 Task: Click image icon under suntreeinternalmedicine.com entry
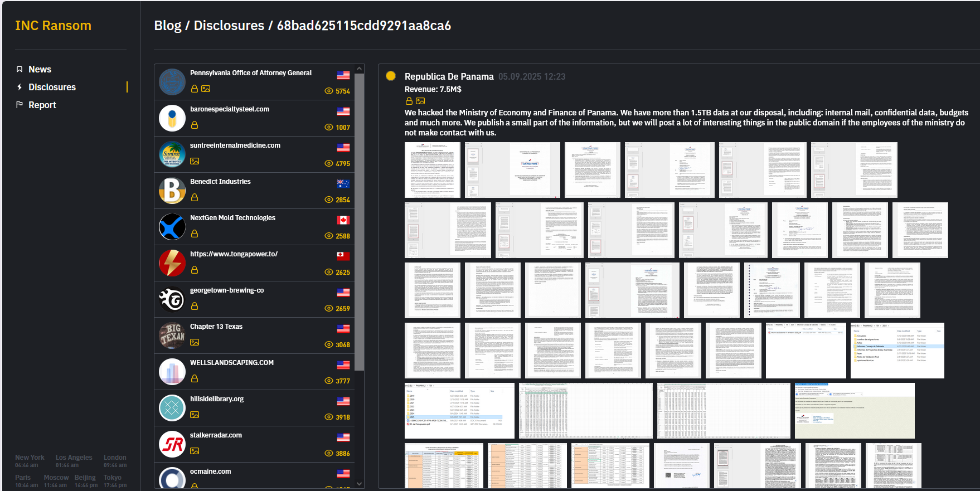195,161
